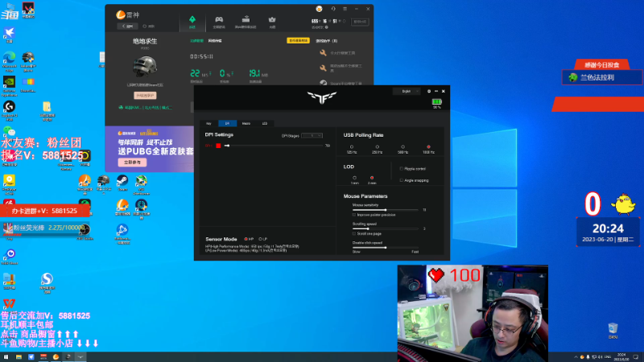Switch to the DPI tab
Viewport: 644px width, 362px height.
point(227,123)
